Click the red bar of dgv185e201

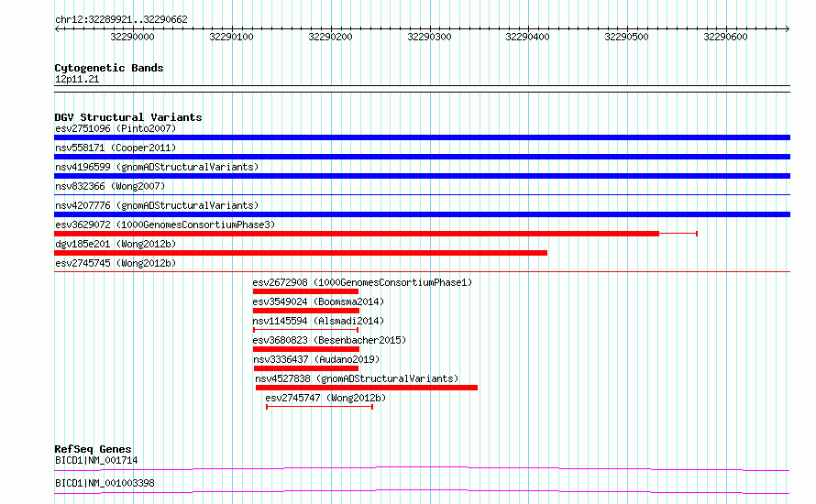(x=301, y=253)
